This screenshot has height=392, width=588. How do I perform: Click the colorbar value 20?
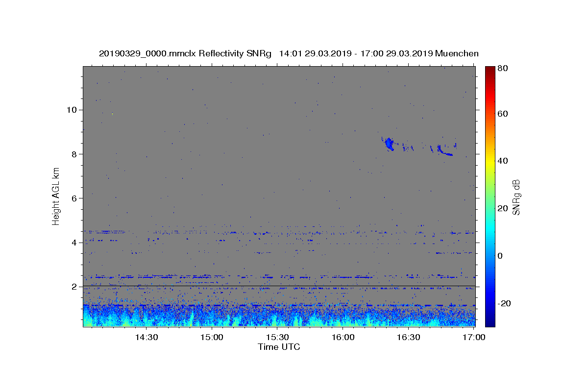pyautogui.click(x=504, y=208)
